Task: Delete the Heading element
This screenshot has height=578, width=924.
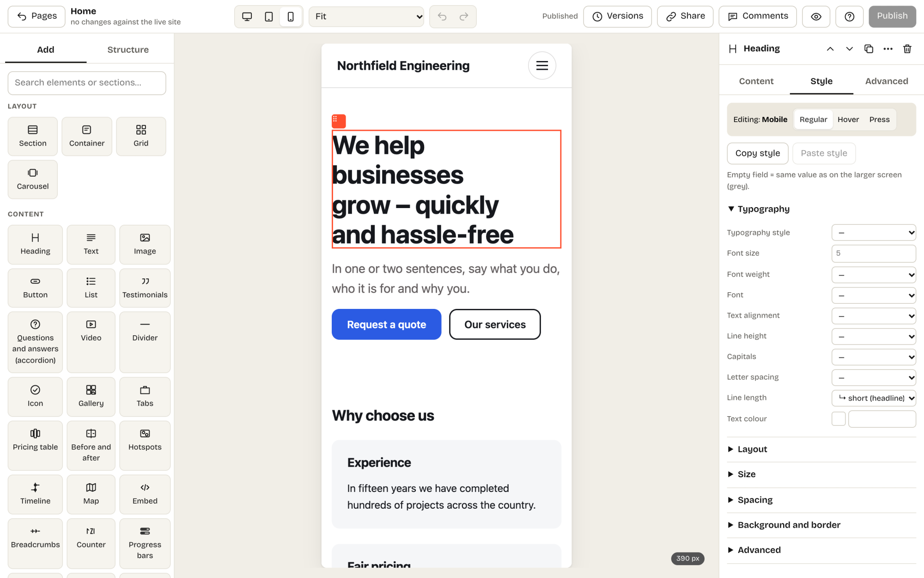Action: [x=907, y=49]
